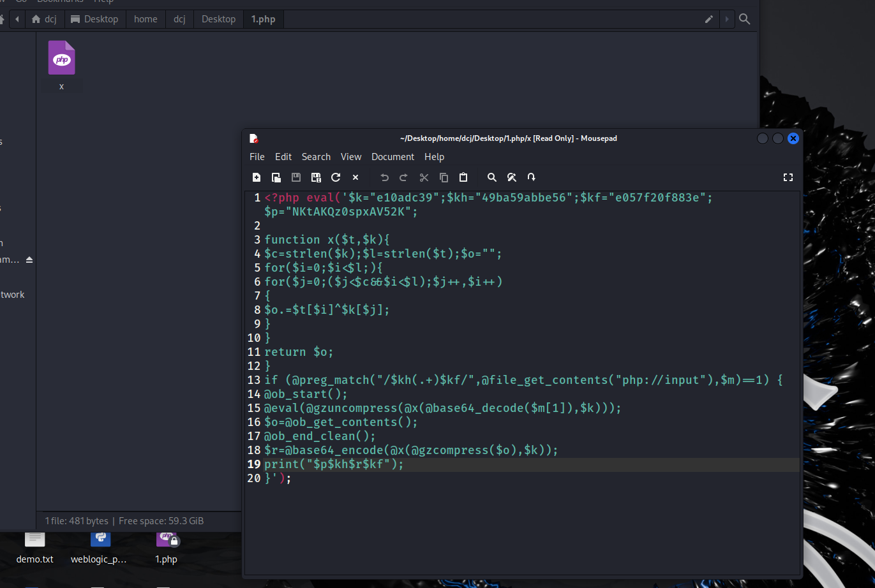Viewport: 875px width, 588px height.
Task: Click the partially visible 'twork' sidebar entry
Action: [x=13, y=295]
